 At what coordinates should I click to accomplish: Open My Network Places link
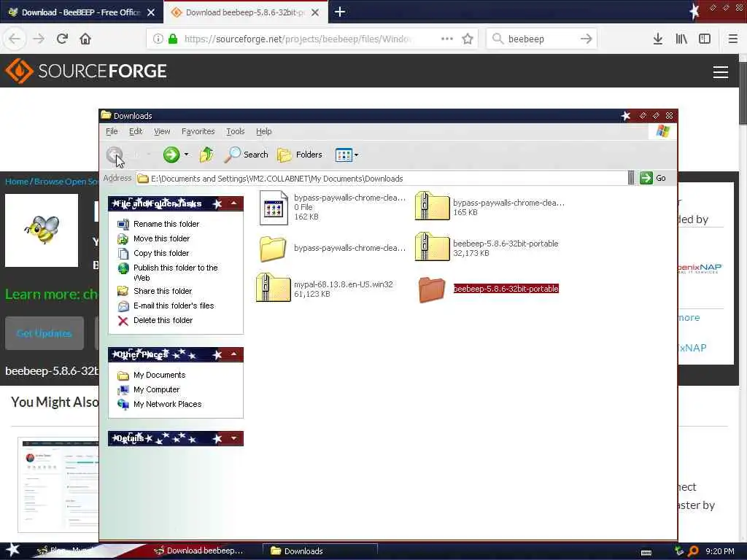coord(167,404)
